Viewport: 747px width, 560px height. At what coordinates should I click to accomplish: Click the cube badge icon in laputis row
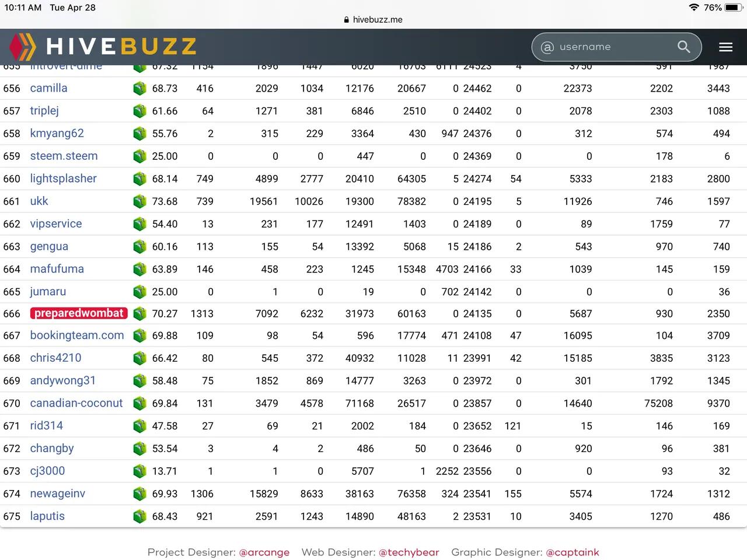[x=140, y=517]
